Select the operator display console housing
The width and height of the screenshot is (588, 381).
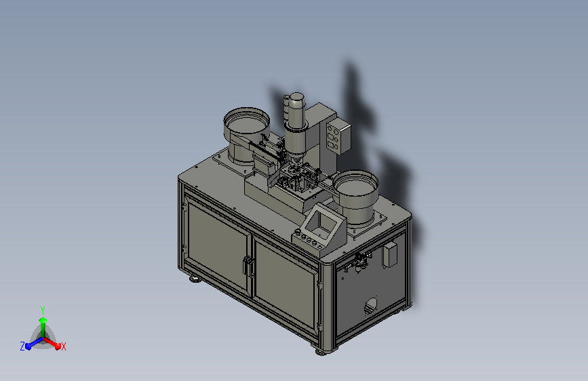[x=320, y=229]
